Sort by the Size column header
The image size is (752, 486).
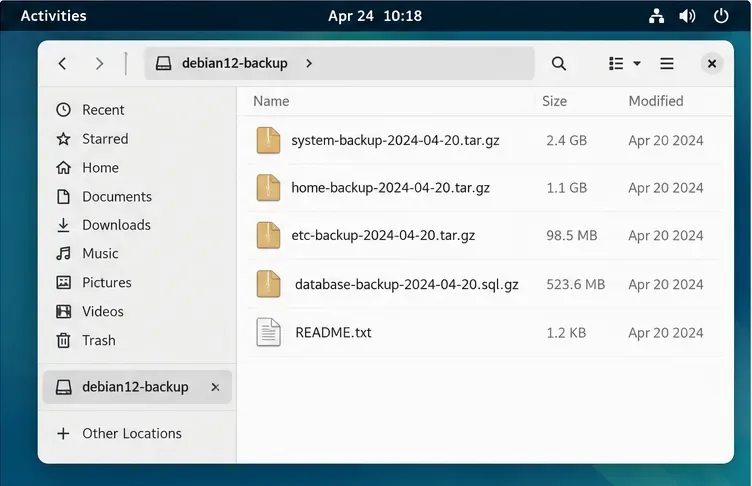(x=554, y=101)
